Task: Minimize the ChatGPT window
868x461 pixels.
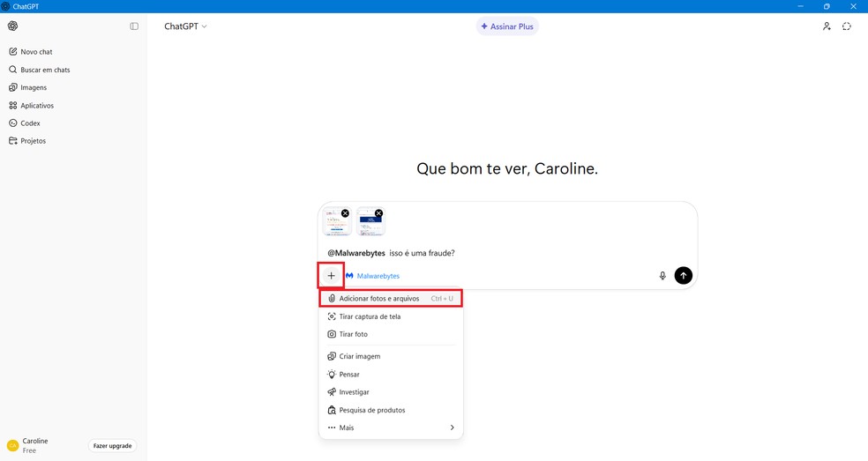Action: [800, 6]
